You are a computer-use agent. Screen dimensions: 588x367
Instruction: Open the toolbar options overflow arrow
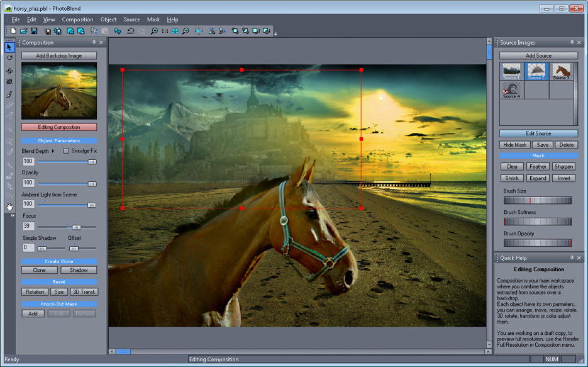(275, 34)
